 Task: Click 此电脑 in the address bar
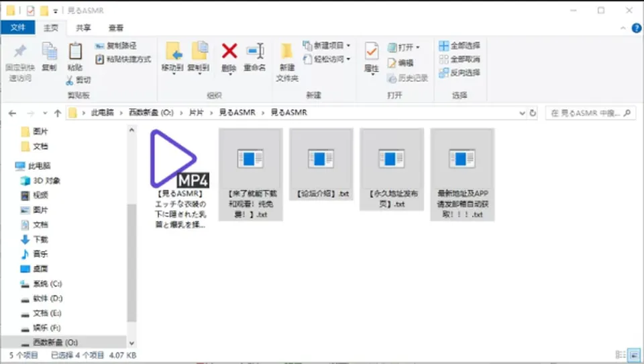(102, 113)
